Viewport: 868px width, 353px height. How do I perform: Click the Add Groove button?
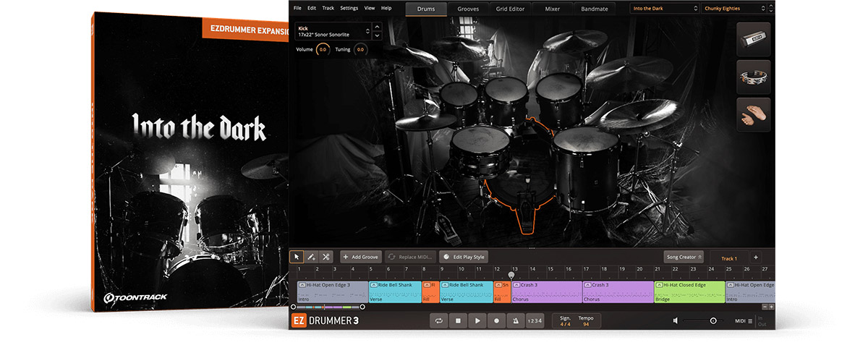click(361, 257)
